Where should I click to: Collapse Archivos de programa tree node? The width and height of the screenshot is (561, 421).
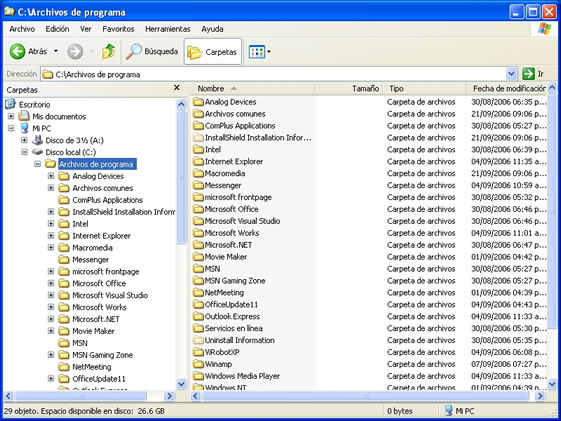[x=38, y=164]
